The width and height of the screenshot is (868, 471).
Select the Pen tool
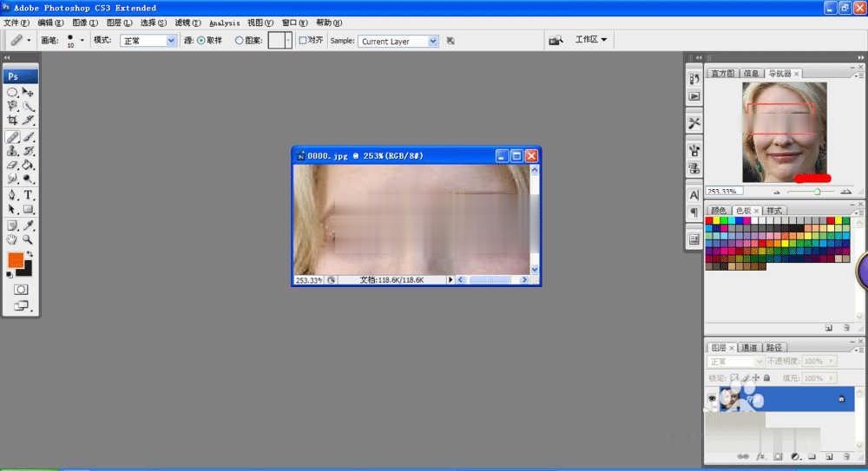[12, 195]
